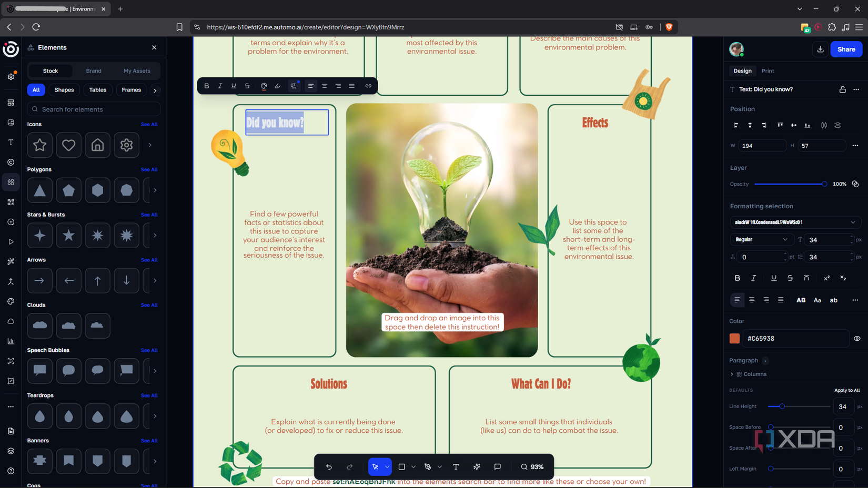Viewport: 868px width, 488px height.
Task: Select the Text tool in bottom toolbar
Action: coord(456,466)
